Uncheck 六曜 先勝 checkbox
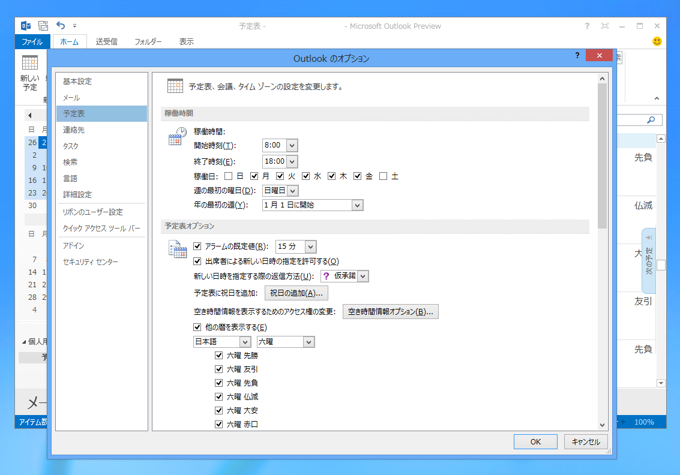This screenshot has height=475, width=680. tap(219, 356)
